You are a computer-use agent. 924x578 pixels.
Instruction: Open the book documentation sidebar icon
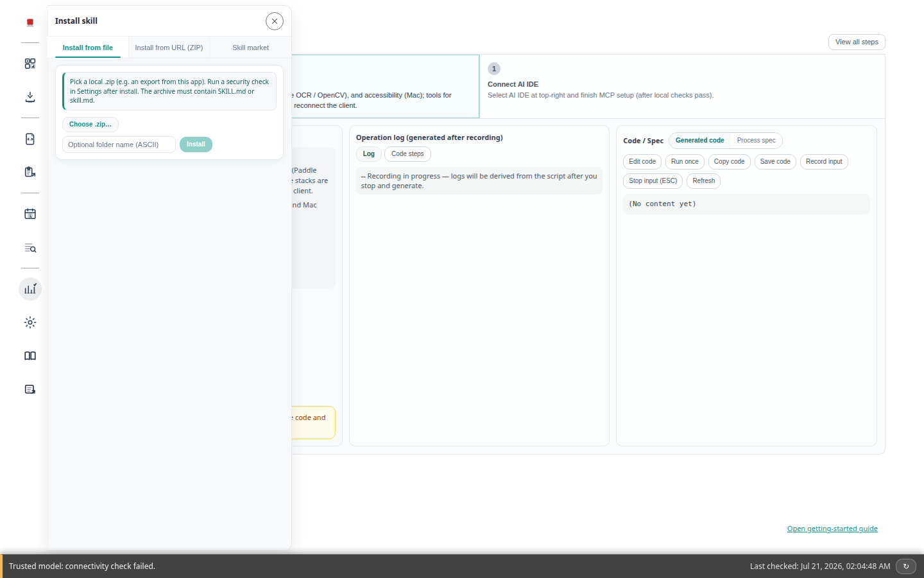pyautogui.click(x=30, y=356)
